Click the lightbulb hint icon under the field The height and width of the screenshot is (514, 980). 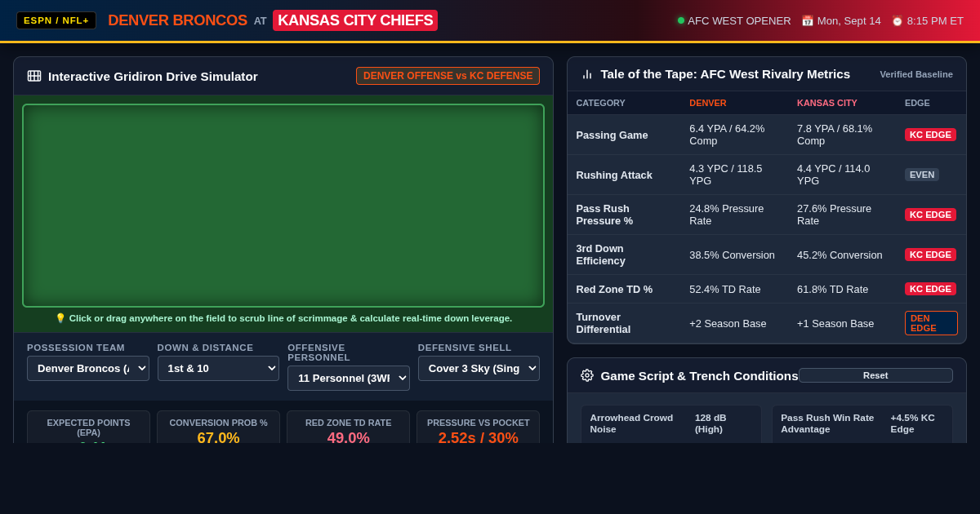pyautogui.click(x=60, y=318)
